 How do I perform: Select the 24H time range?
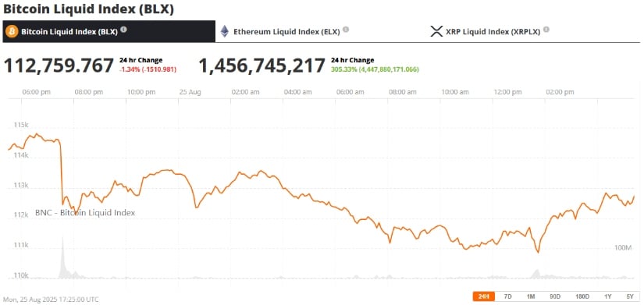[x=484, y=296]
